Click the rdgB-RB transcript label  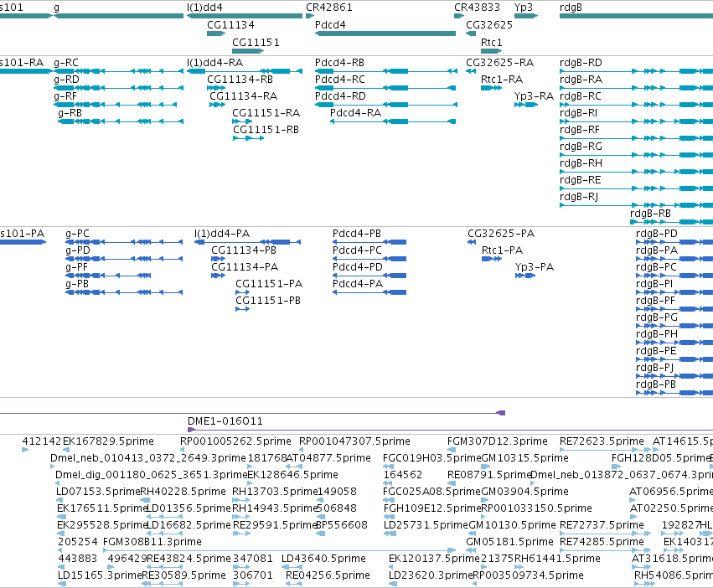click(650, 214)
